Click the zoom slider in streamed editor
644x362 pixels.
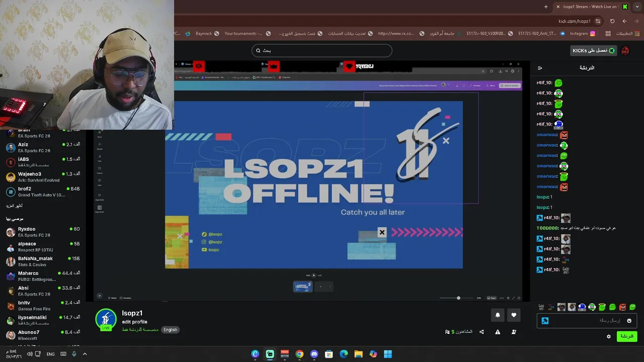pos(457,298)
